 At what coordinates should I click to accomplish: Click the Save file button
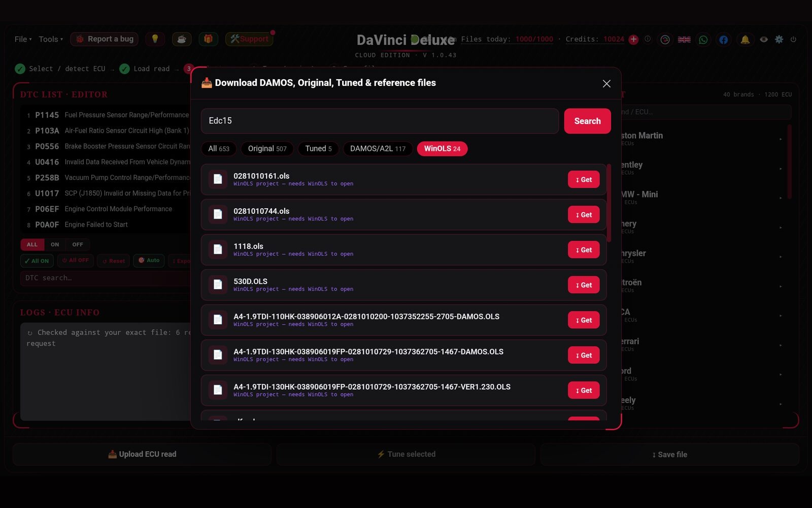[670, 455]
